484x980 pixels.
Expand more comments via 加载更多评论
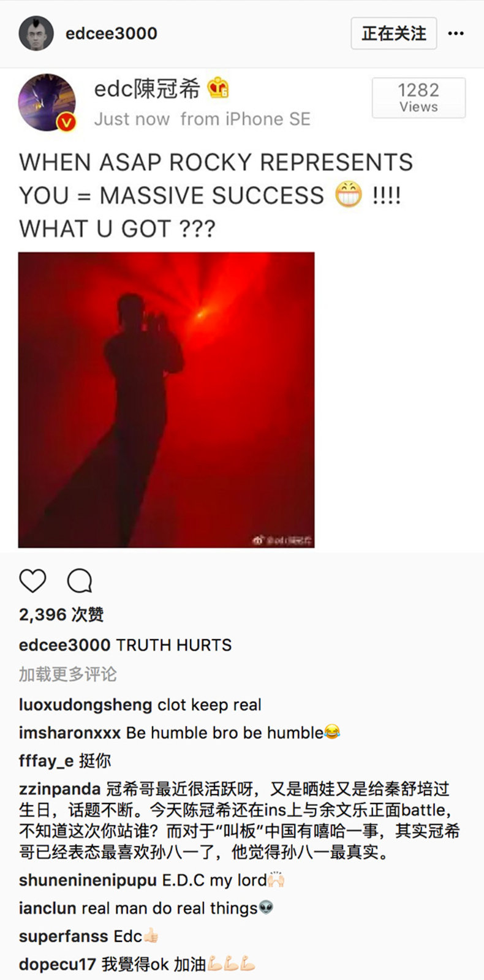[67, 674]
